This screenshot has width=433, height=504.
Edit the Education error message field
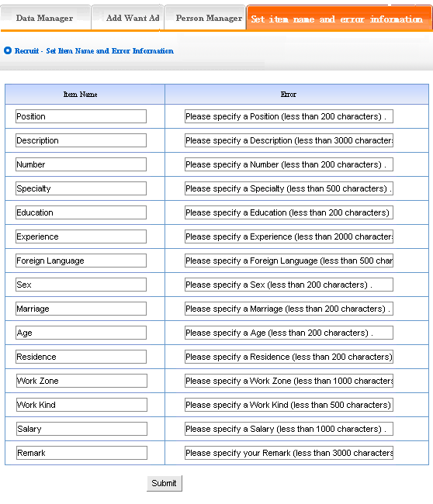click(289, 212)
